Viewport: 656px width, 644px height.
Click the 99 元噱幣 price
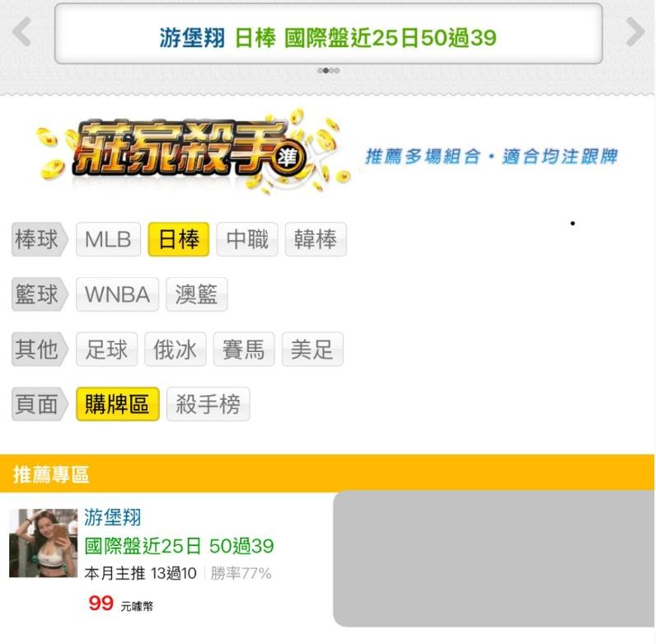120,604
